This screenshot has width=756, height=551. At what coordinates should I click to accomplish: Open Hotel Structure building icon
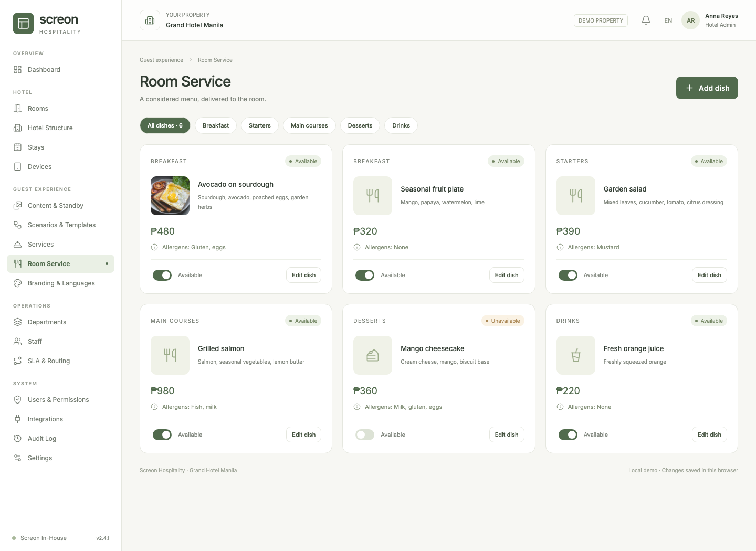17,128
